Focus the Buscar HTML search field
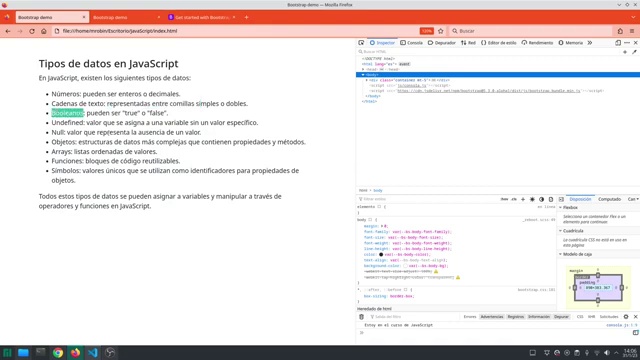The image size is (640, 360). click(488, 52)
